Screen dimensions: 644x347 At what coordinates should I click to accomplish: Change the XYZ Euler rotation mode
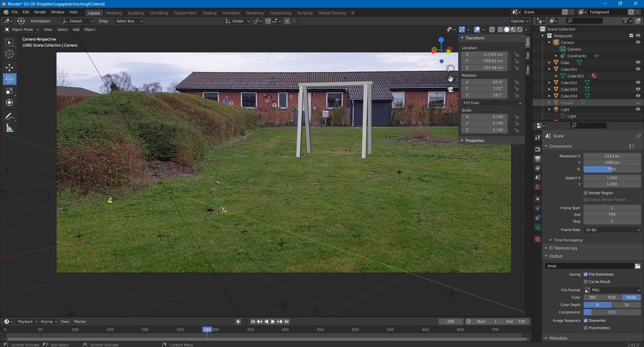coord(492,103)
